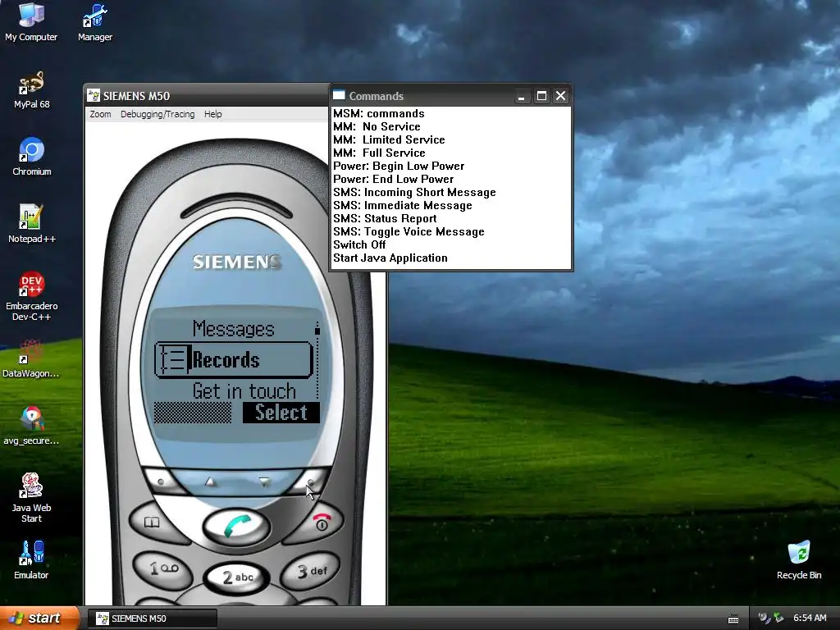Select MSM: commands line
Screen dimensions: 840x630
(379, 113)
